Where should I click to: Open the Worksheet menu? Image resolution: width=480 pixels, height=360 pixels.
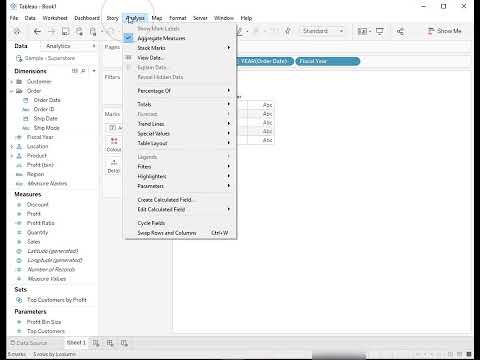[55, 18]
